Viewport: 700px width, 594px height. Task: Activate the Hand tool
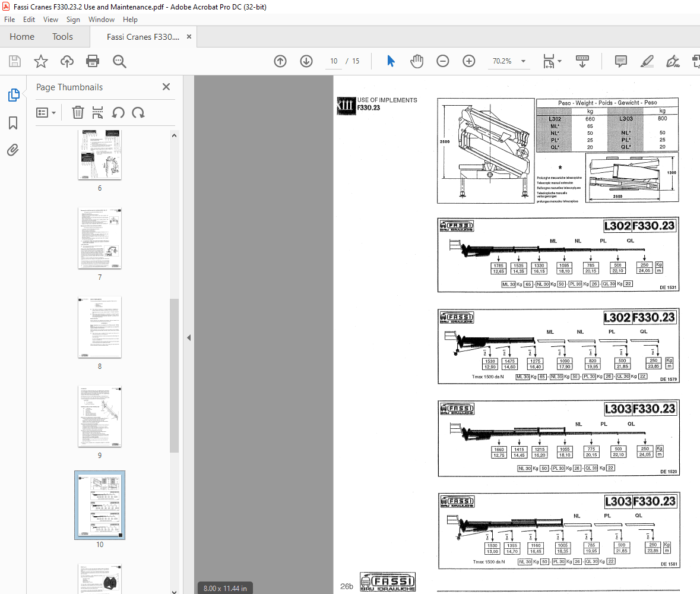click(x=417, y=61)
